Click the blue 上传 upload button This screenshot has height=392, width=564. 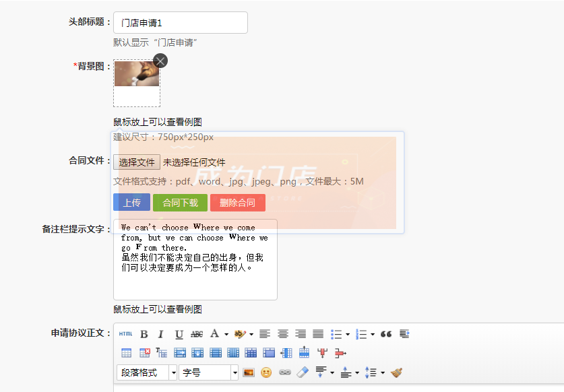coord(131,203)
